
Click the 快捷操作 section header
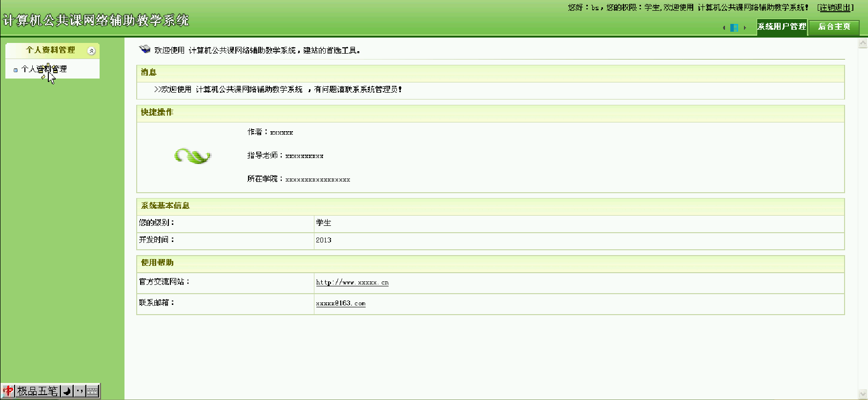pos(491,114)
